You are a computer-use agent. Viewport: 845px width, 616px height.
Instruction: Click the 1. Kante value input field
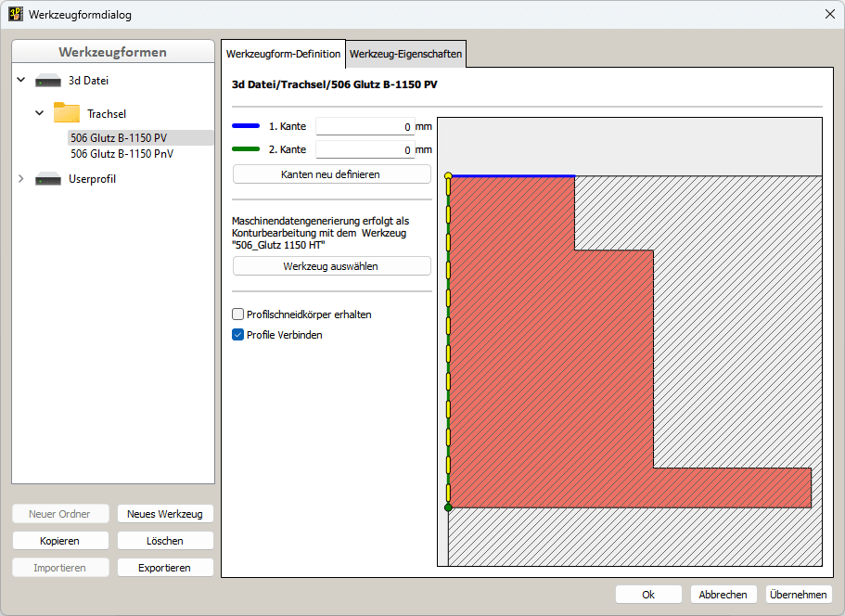pos(365,126)
